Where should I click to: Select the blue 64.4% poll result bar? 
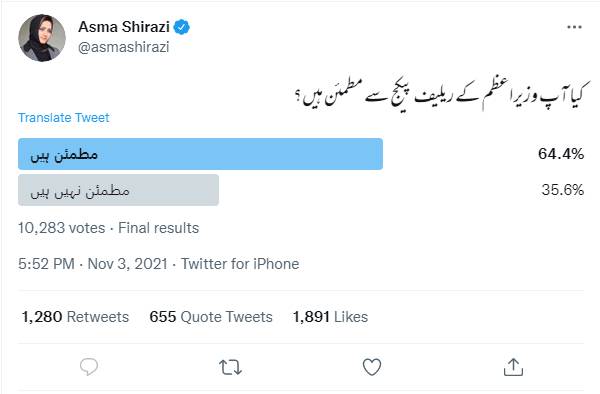(201, 154)
